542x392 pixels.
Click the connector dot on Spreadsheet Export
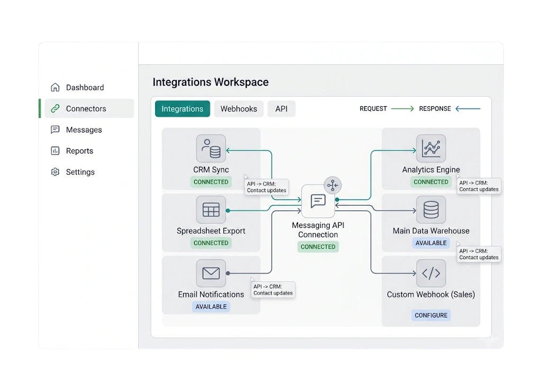(x=228, y=211)
